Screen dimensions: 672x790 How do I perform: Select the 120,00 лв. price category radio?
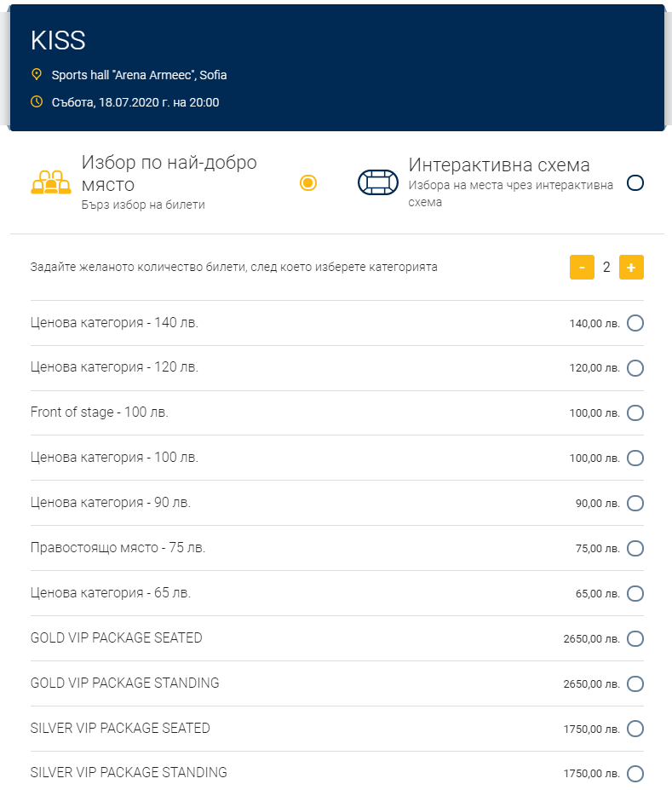[x=635, y=368]
